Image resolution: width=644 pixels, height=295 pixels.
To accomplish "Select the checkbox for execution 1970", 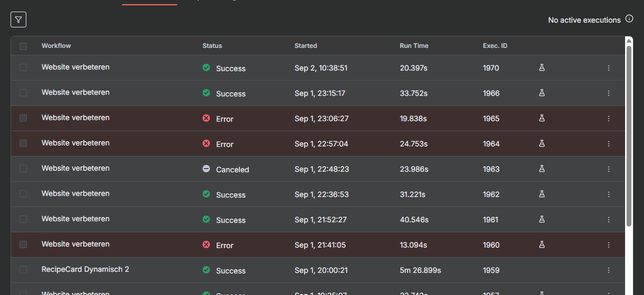I will [x=23, y=67].
